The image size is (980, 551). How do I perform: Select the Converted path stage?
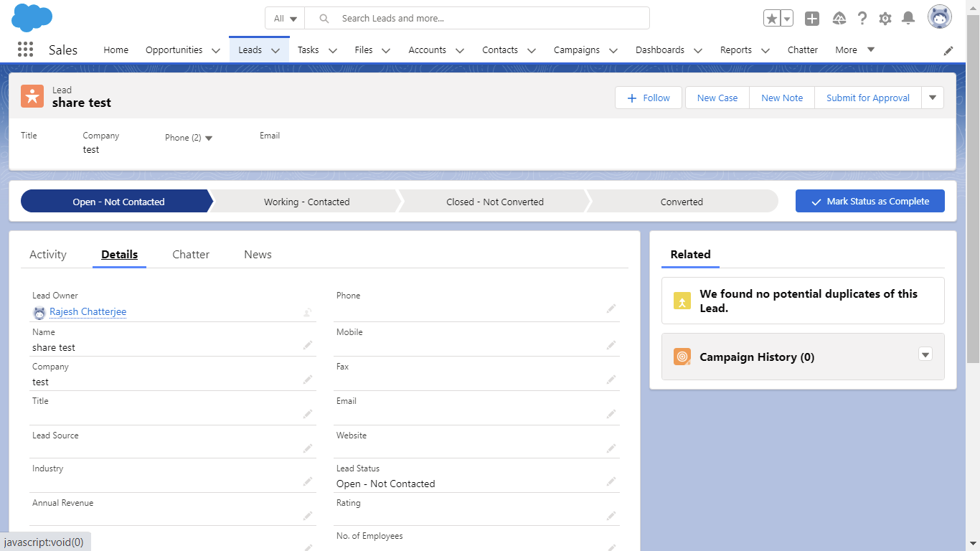(682, 202)
